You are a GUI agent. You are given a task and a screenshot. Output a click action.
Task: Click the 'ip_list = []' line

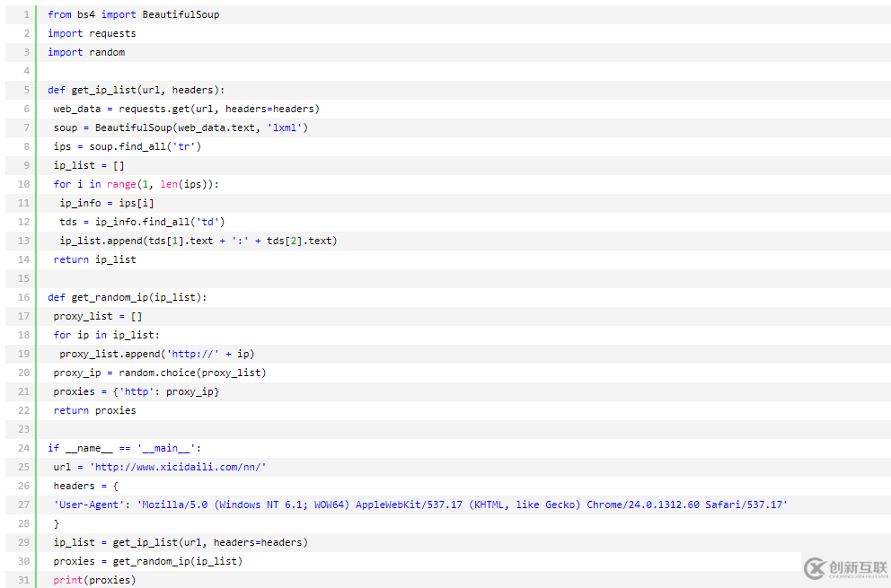click(x=89, y=165)
